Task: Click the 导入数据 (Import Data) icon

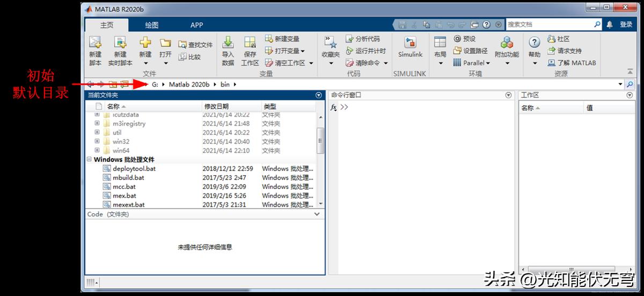Action: 228,42
